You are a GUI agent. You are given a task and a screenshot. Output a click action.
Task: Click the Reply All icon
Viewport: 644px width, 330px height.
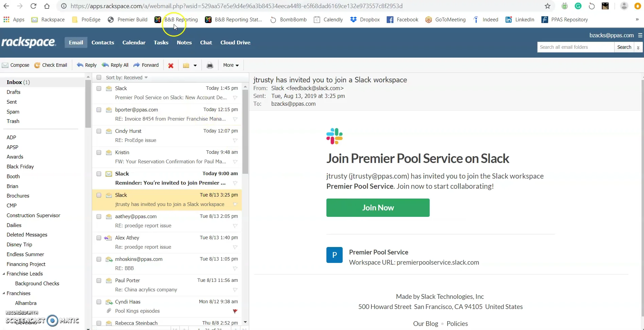point(115,65)
